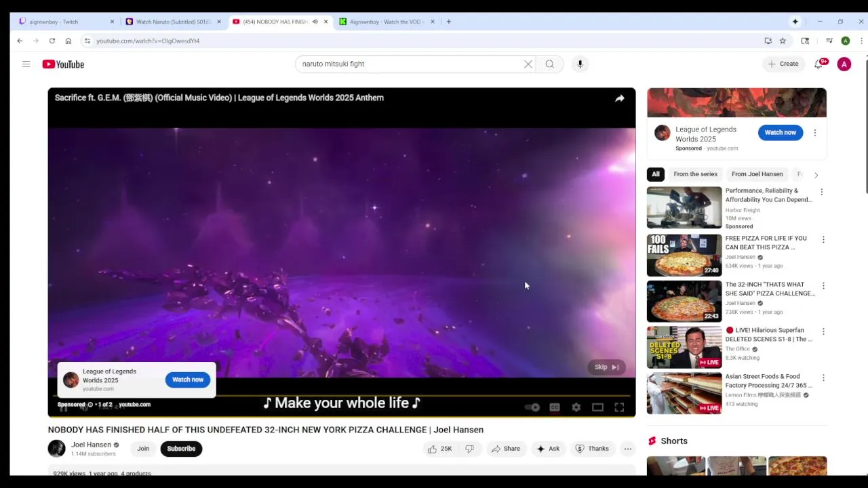Open options for Hilarious Superfan live video

(823, 331)
